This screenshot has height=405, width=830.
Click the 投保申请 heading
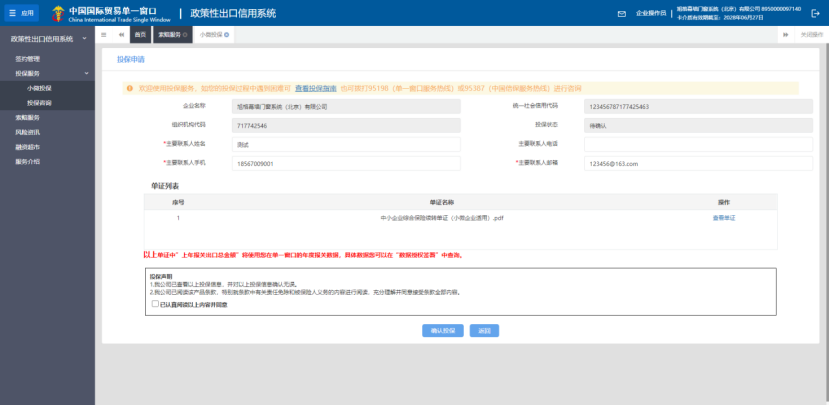click(x=131, y=59)
